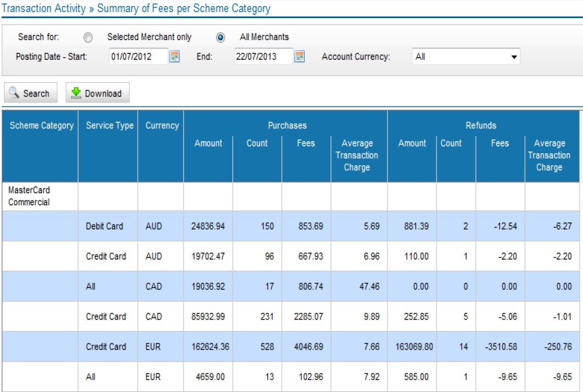The height and width of the screenshot is (392, 583).
Task: Click the refund amount 163069.80
Action: click(414, 346)
